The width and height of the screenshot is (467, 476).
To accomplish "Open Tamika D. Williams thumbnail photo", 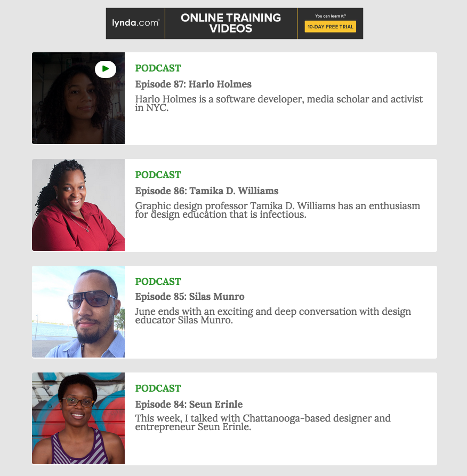I will click(78, 205).
